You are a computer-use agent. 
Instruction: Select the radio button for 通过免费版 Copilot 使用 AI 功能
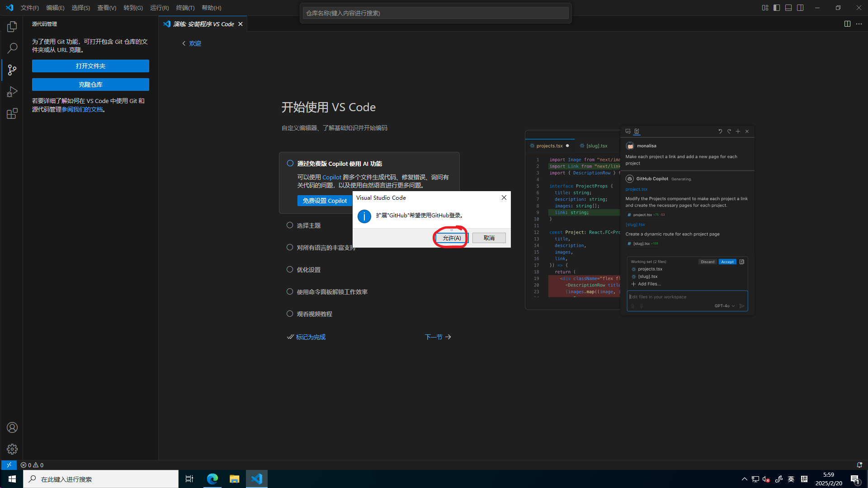pyautogui.click(x=290, y=163)
